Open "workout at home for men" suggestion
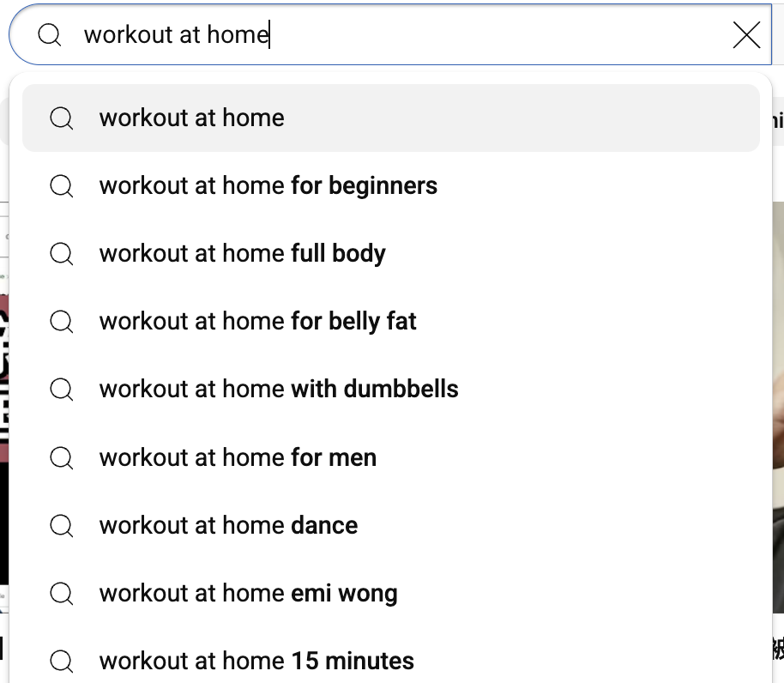This screenshot has height=683, width=784. 238,457
